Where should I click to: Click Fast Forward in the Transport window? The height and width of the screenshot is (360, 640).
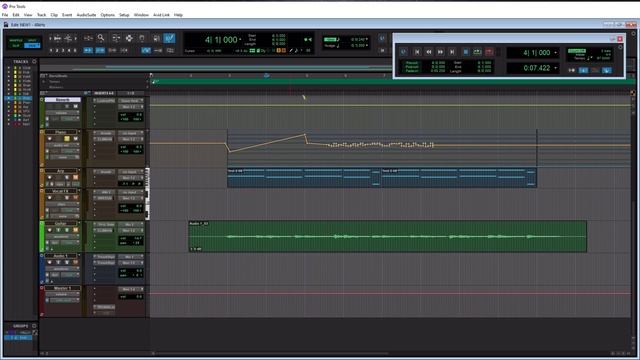point(440,52)
